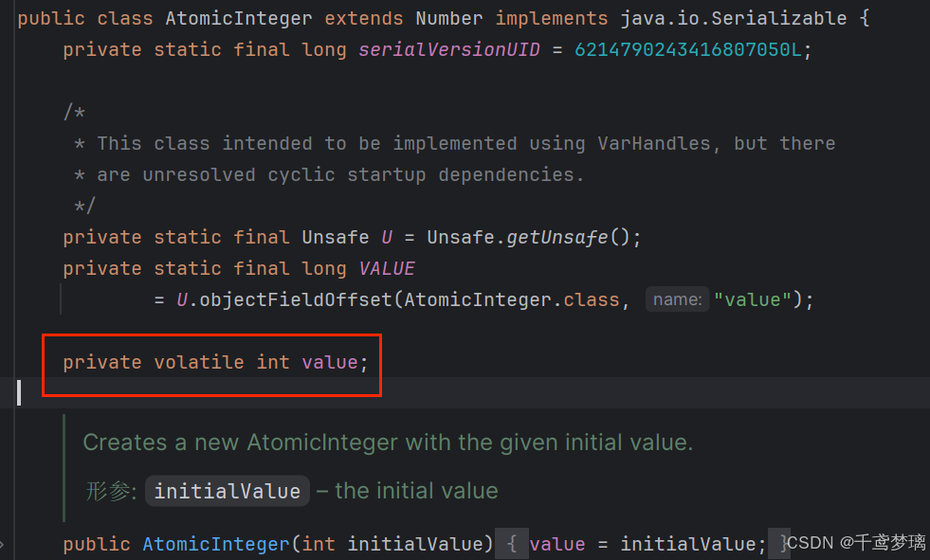
Task: Click the 形参: label in the rendered doc
Action: [x=111, y=491]
